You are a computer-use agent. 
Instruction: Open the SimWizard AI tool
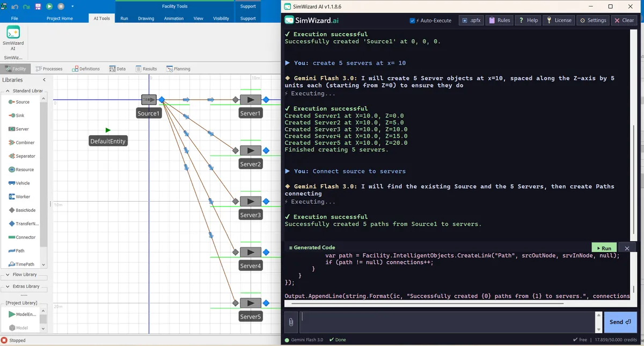[x=12, y=38]
